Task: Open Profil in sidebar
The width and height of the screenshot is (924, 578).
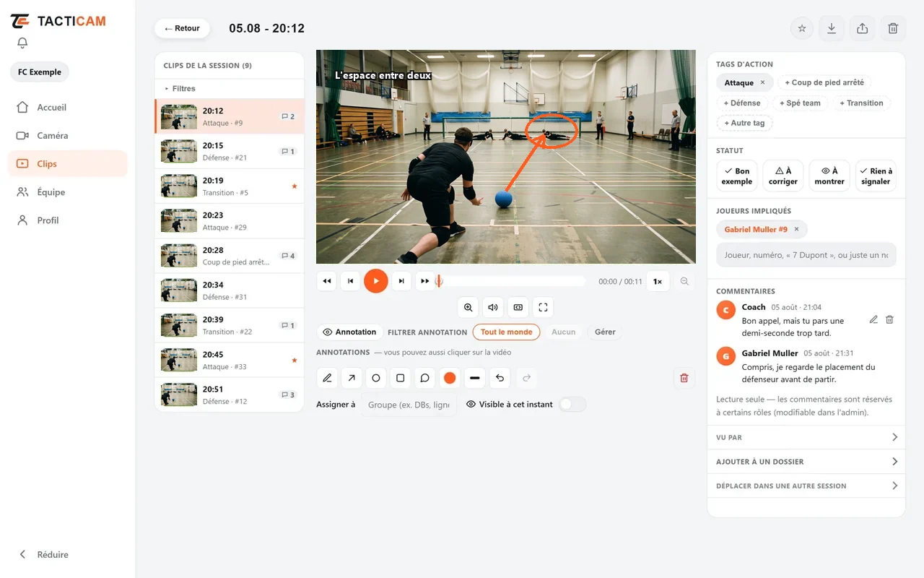Action: point(68,220)
